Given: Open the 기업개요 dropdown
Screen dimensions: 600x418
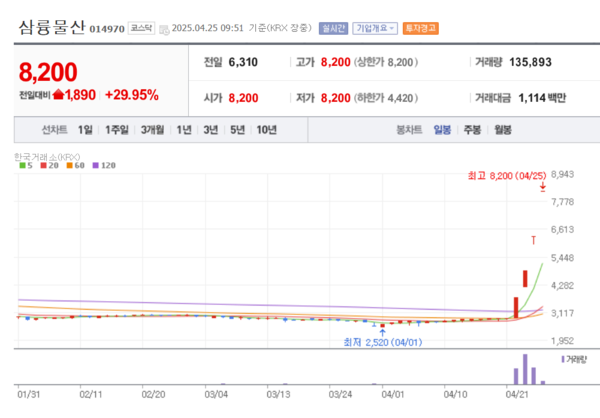Looking at the screenshot, I should [375, 28].
